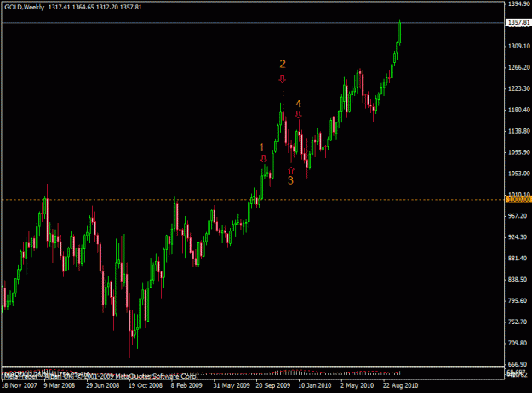Viewport: 532px width, 393px height.
Task: Click the 1223.30 price axis label
Action: pyautogui.click(x=518, y=88)
